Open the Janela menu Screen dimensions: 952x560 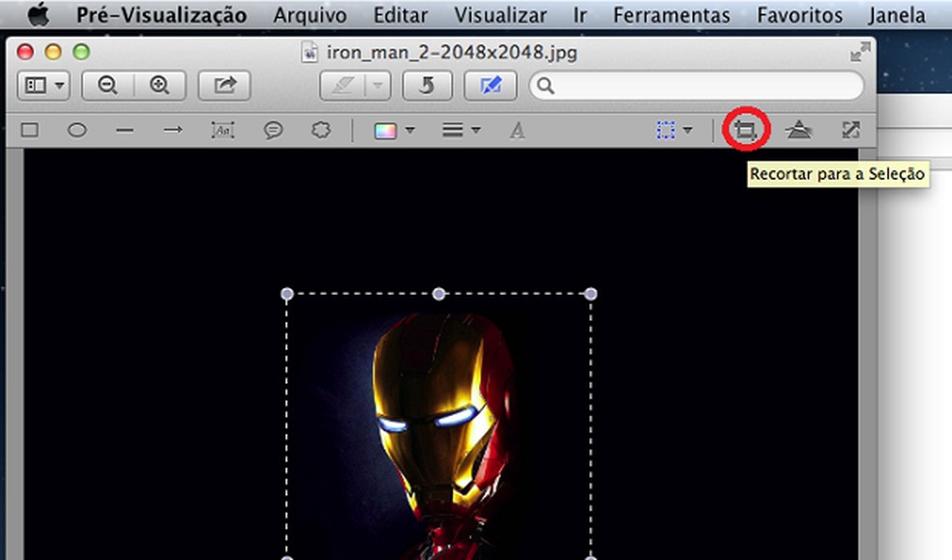click(897, 15)
